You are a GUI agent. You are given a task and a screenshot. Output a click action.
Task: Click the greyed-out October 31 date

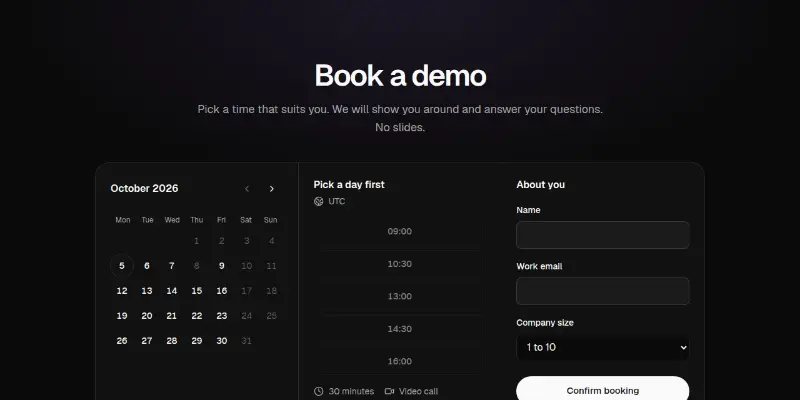coord(246,341)
